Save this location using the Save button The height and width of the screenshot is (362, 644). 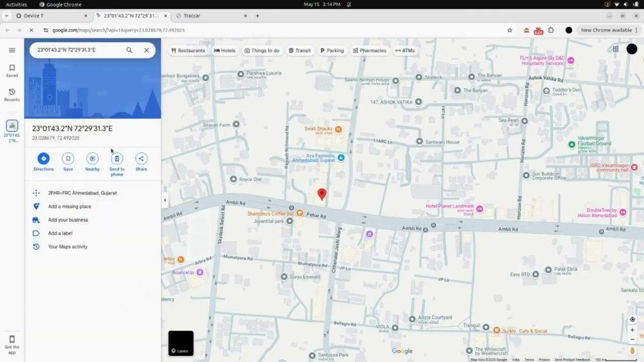click(68, 162)
